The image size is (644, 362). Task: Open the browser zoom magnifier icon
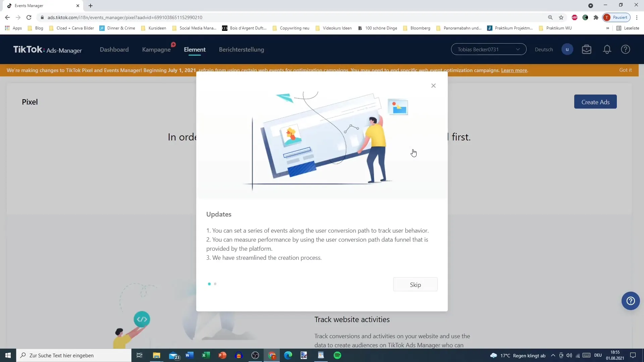[550, 17]
